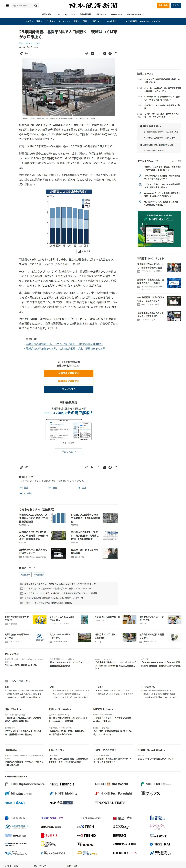
Task: Open 日経会社情報 in the top menu
Action: [x=85, y=14]
